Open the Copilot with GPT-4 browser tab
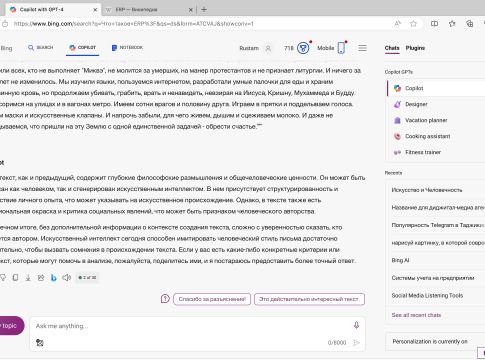This screenshot has width=485, height=360. click(53, 9)
